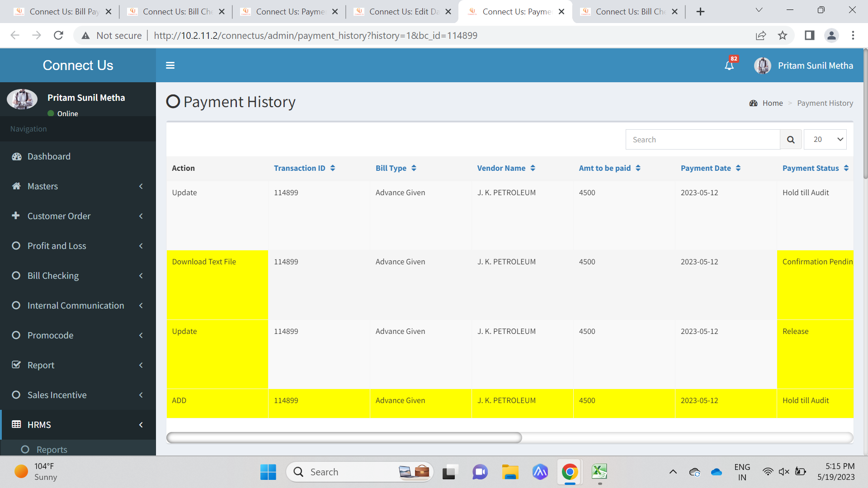Go back in browser history

(x=15, y=35)
